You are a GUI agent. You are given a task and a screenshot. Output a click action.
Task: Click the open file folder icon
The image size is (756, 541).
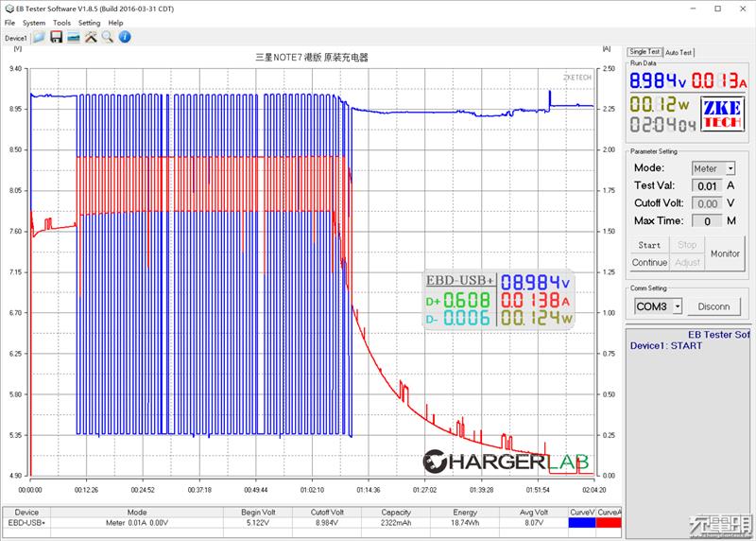(x=39, y=37)
